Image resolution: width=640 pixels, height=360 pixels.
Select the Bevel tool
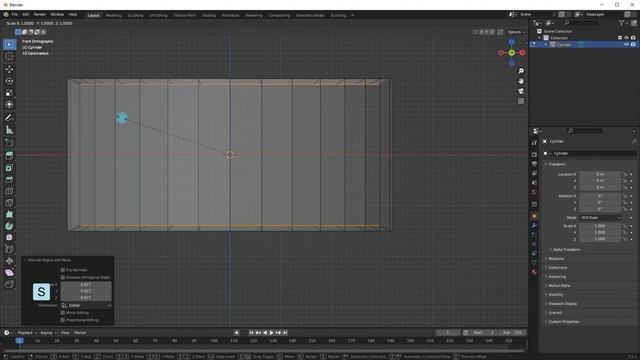click(x=9, y=180)
